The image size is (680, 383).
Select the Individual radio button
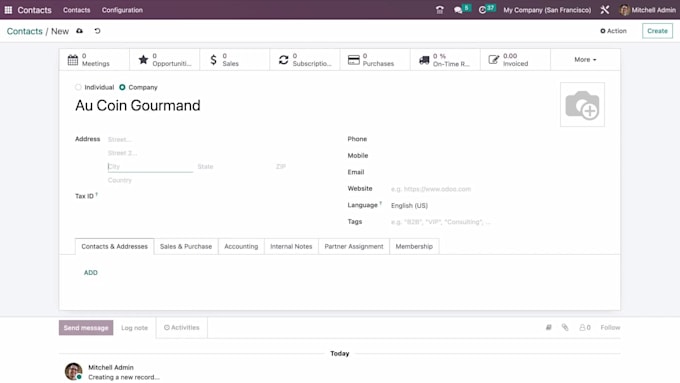(78, 87)
